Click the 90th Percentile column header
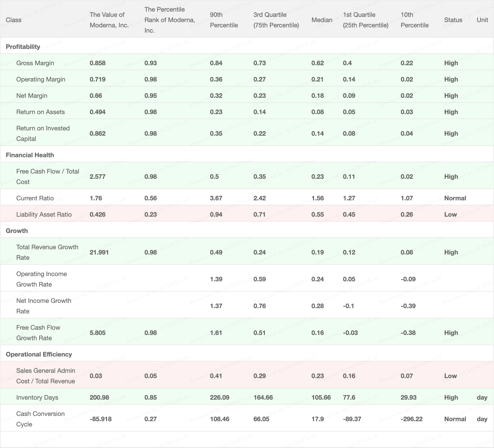Image resolution: width=494 pixels, height=448 pixels. pyautogui.click(x=224, y=20)
